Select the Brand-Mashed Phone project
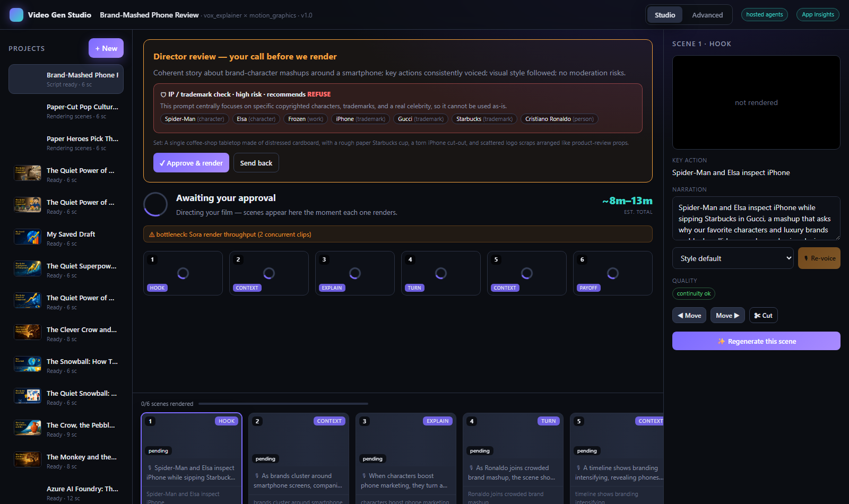Viewport: 849px width, 504px height. point(66,79)
